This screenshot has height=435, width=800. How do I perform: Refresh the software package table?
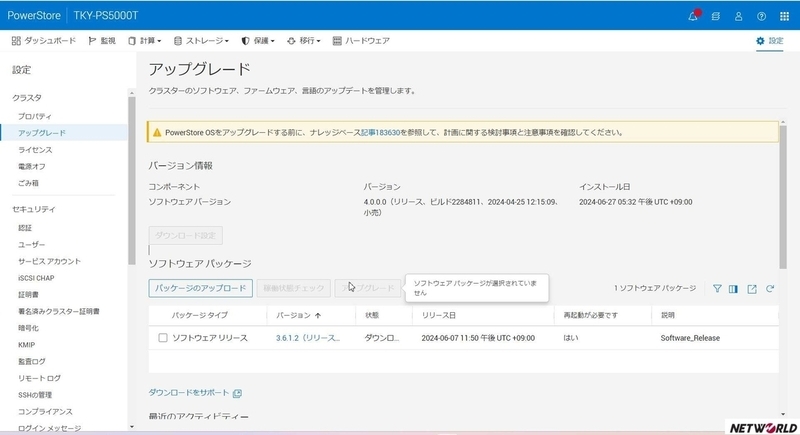pos(770,289)
